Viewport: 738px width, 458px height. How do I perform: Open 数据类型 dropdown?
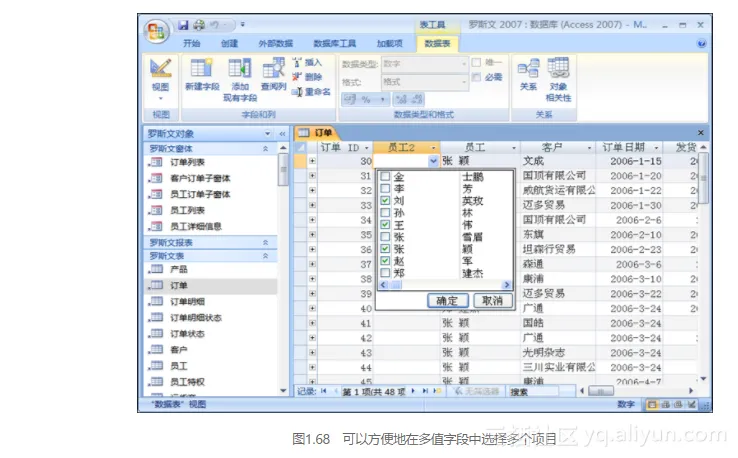464,64
